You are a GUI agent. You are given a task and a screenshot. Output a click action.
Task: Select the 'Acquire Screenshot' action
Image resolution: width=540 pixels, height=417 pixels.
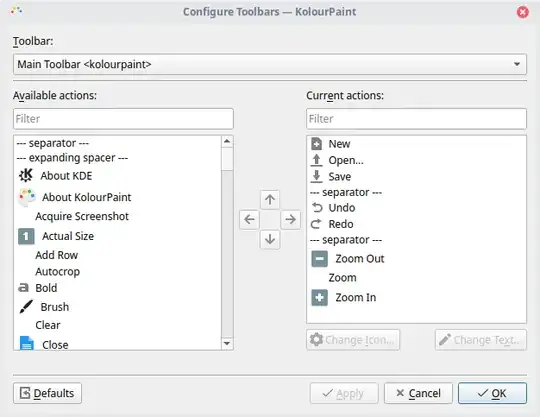[82, 216]
